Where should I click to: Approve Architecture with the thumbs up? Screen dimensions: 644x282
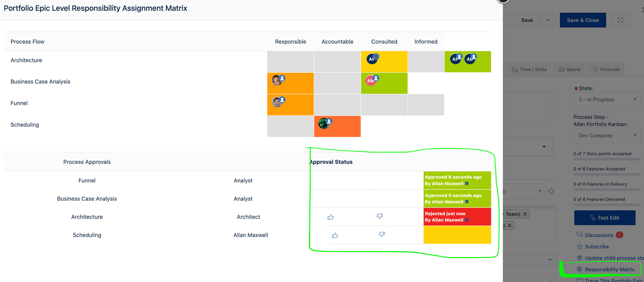click(x=330, y=217)
